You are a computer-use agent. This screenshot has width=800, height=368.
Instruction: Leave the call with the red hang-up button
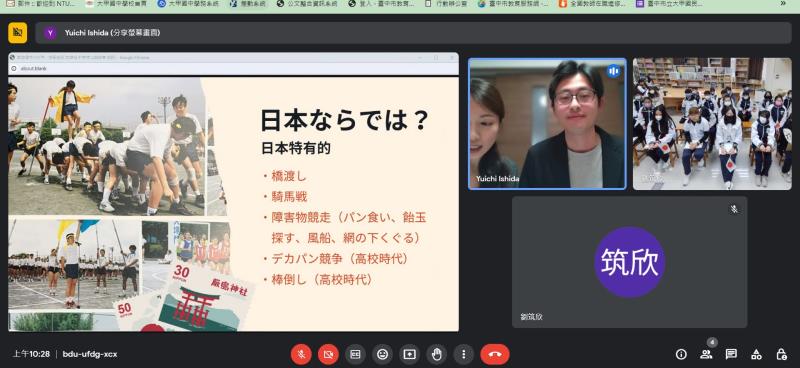(494, 354)
